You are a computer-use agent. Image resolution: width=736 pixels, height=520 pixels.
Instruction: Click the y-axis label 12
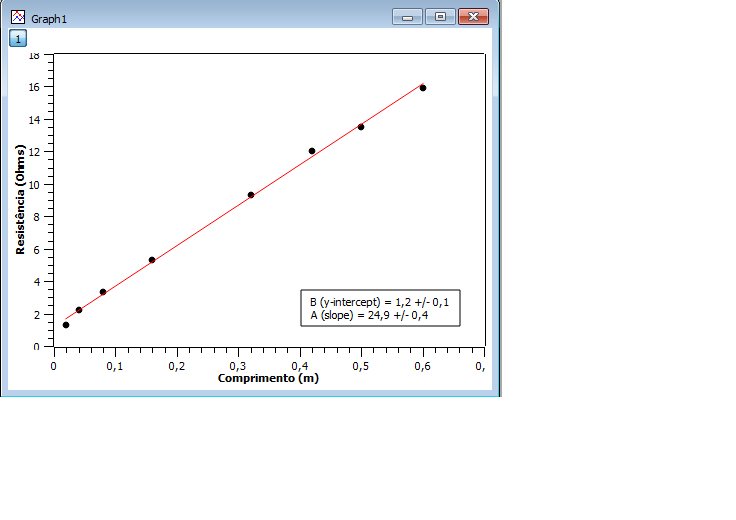[34, 152]
